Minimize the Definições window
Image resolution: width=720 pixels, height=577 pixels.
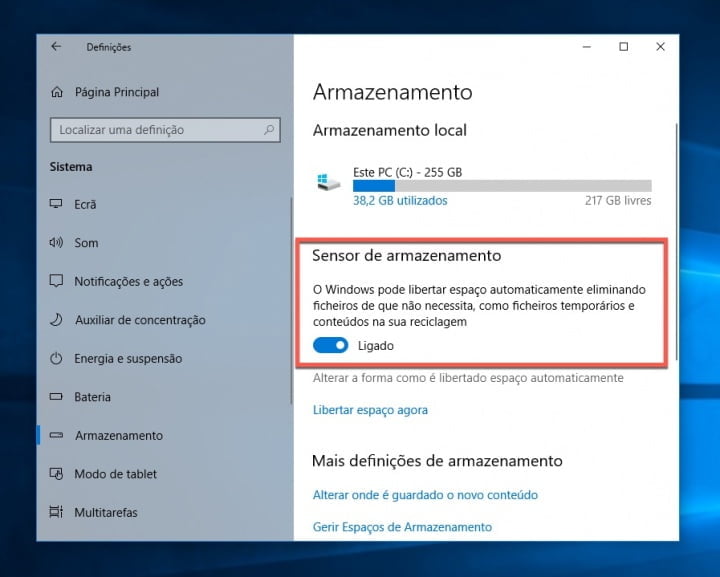click(x=587, y=46)
